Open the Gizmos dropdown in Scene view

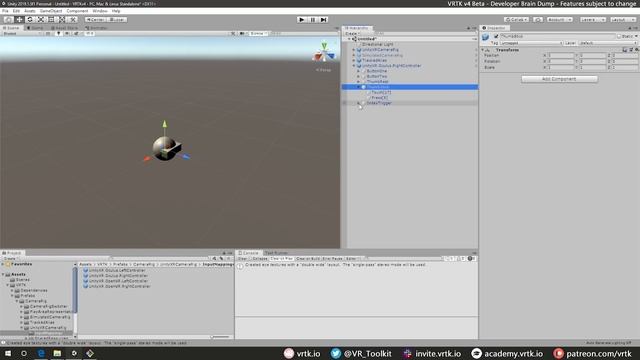point(258,33)
